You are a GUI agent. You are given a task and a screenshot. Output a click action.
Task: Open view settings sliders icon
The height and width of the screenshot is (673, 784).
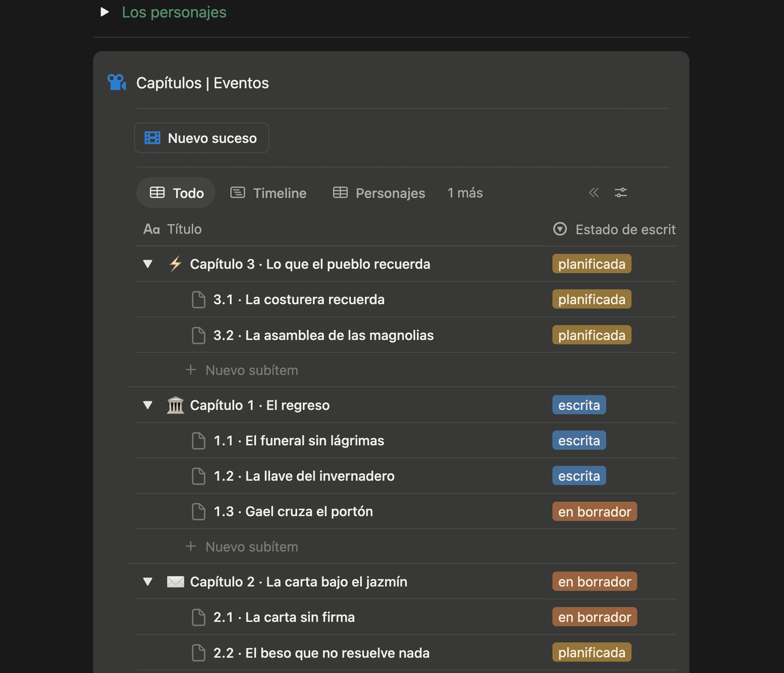[621, 193]
